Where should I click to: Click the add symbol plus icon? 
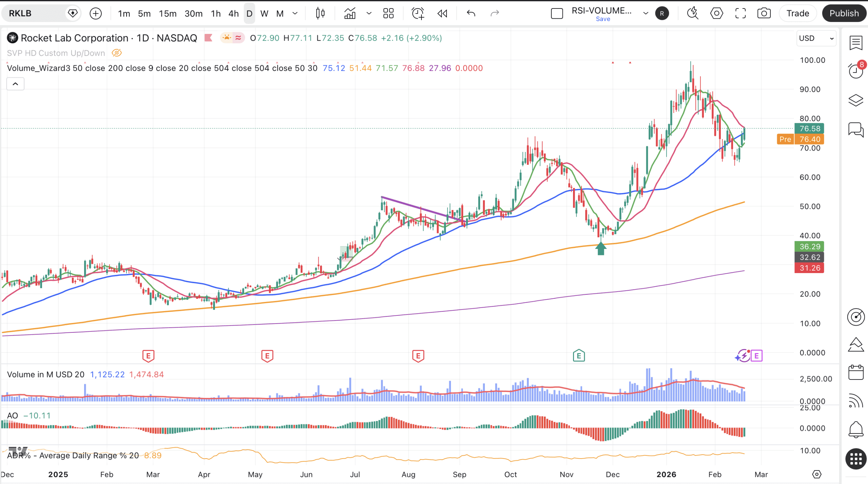click(96, 13)
